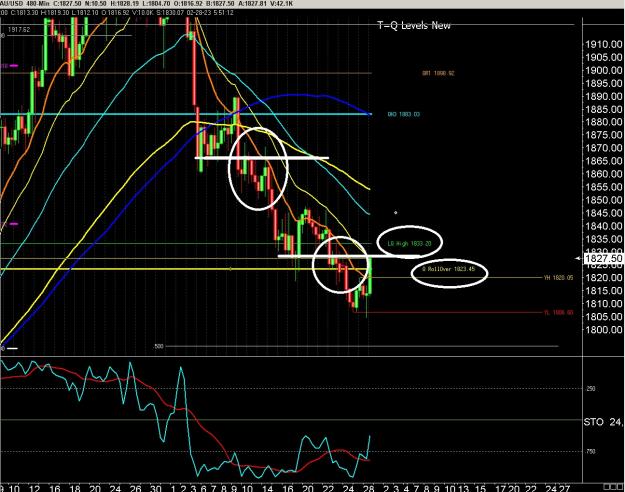Click the 1910.00 price axis label

[x=603, y=44]
